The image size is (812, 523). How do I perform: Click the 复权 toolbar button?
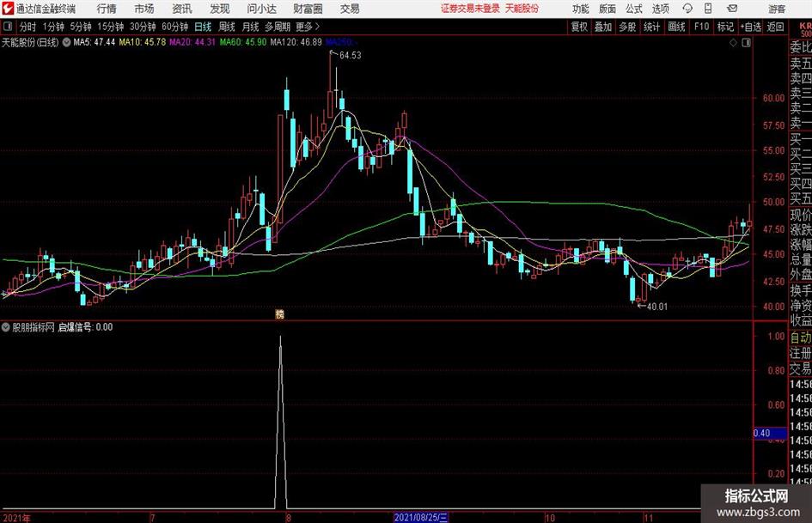pos(579,27)
